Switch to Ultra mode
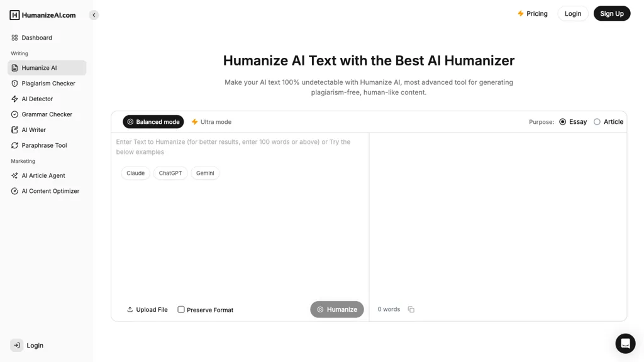This screenshot has width=644, height=362. [211, 121]
